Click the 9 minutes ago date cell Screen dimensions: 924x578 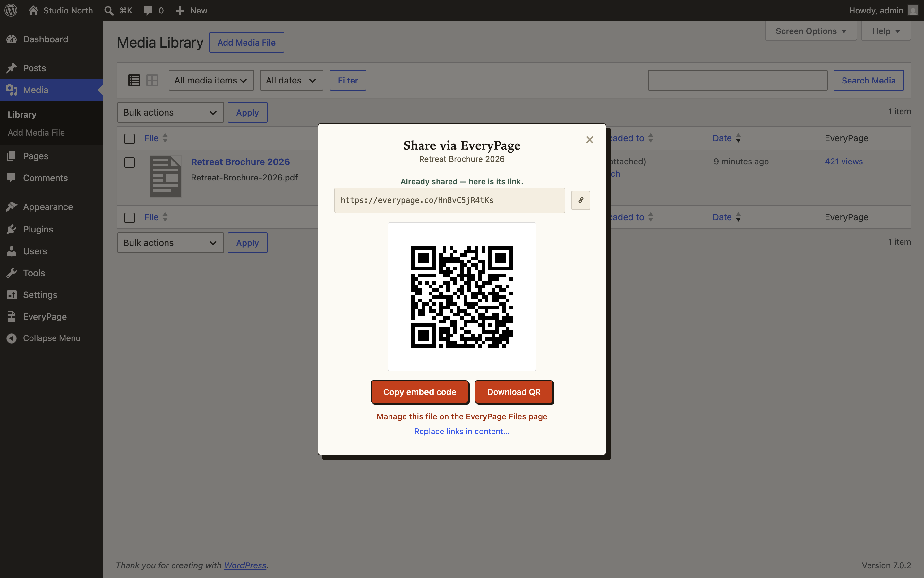pos(741,161)
